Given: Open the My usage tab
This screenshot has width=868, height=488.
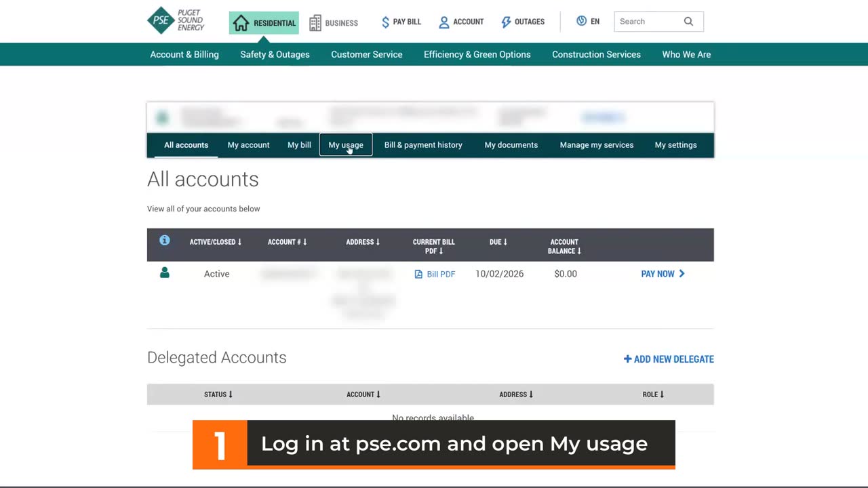Looking at the screenshot, I should 346,145.
